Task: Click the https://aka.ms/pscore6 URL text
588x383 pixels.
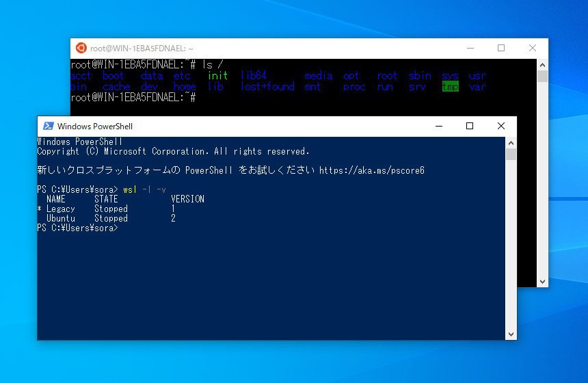Action: click(x=372, y=170)
